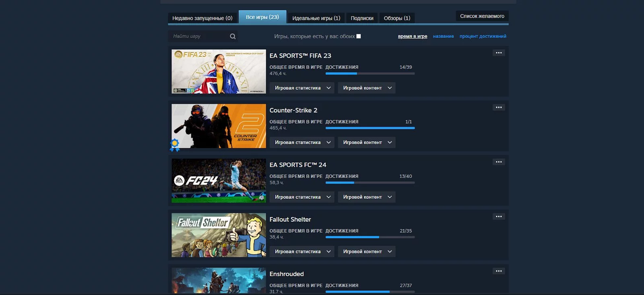This screenshot has height=295, width=644.
Task: Expand game statistics dropdown for FIFA 23
Action: point(301,88)
